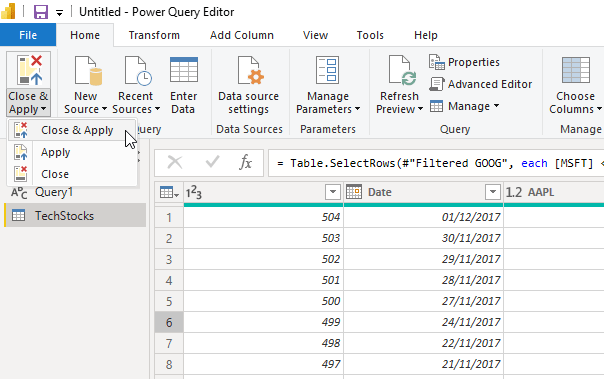Click the fx add step icon

(245, 162)
